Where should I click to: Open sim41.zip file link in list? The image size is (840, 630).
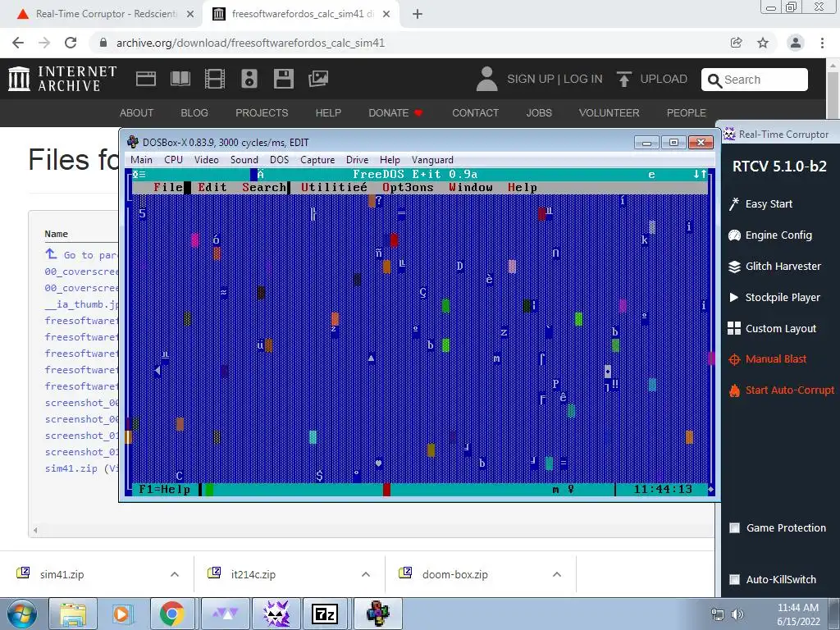click(71, 468)
